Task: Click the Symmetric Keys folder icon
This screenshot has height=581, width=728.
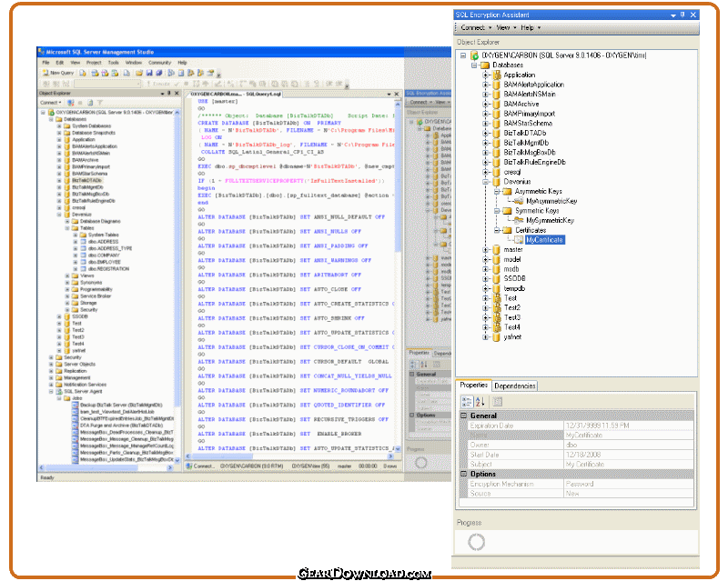Action: [x=508, y=211]
